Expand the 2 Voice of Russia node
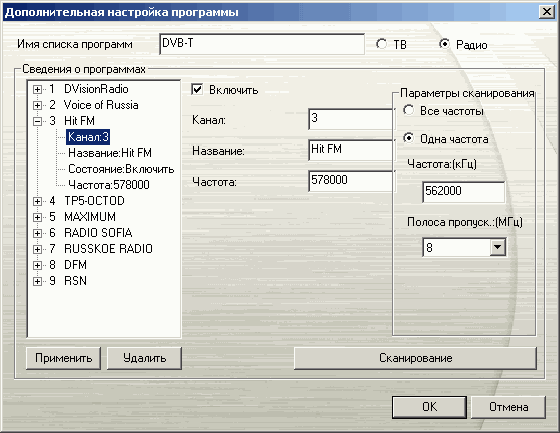Viewport: 560px width, 433px height. pos(37,105)
